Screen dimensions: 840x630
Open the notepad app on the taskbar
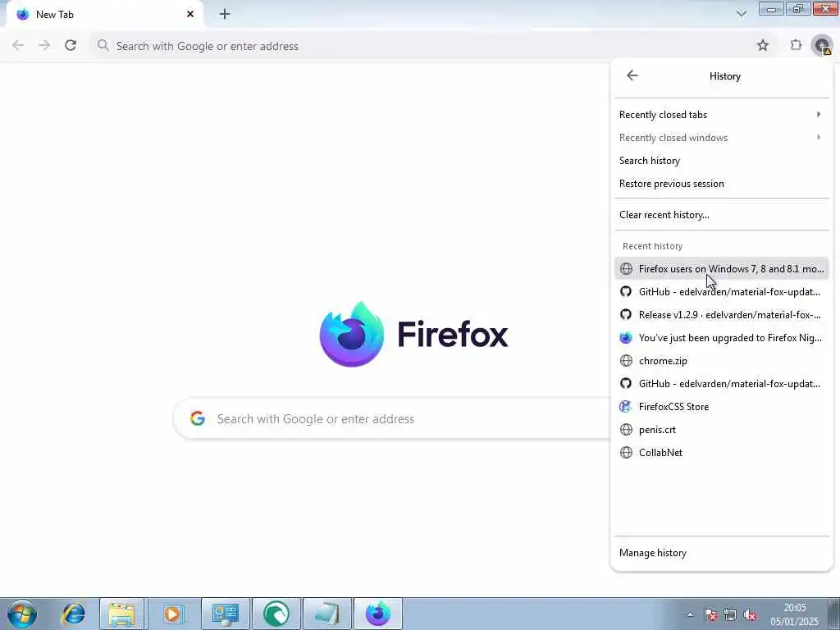point(326,614)
